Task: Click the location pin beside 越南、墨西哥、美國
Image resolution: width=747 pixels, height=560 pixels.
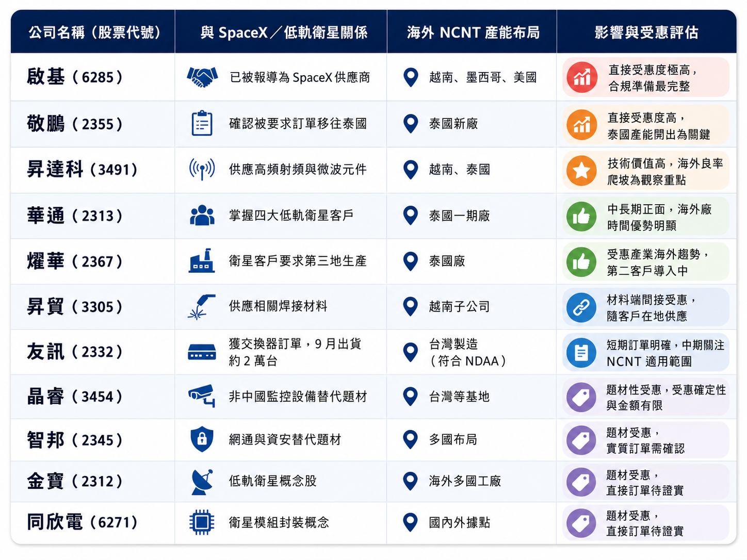Action: pyautogui.click(x=411, y=77)
